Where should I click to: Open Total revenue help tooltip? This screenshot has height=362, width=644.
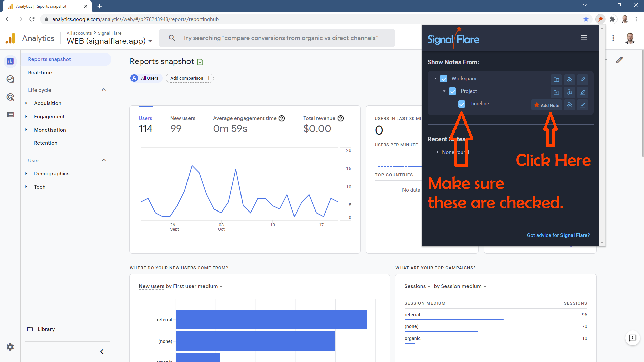(341, 118)
